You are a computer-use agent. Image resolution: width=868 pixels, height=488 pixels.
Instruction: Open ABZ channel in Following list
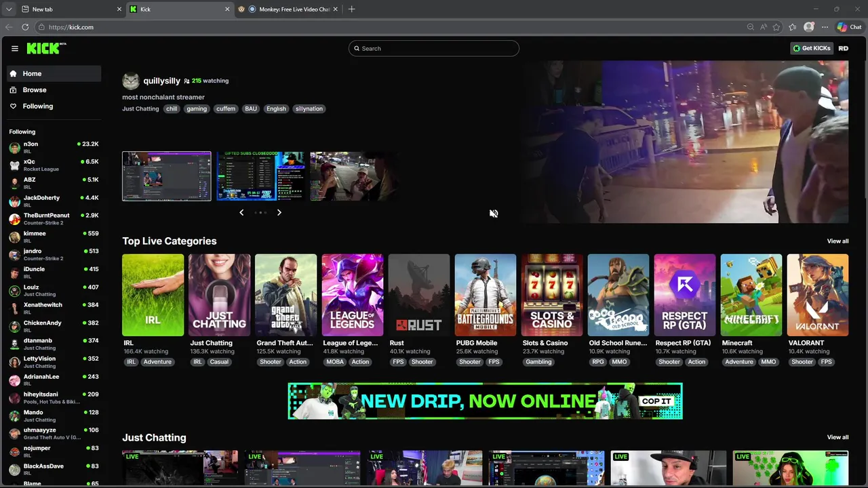[x=54, y=183]
